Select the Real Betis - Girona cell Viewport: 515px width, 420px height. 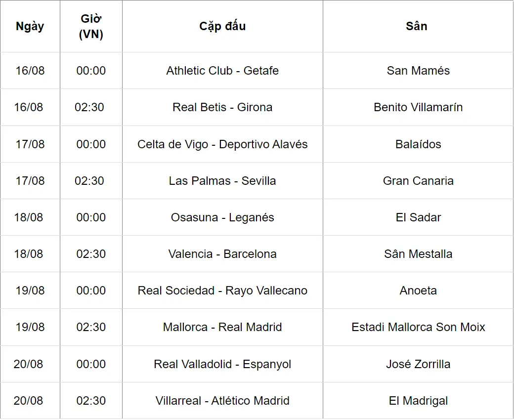tap(222, 107)
